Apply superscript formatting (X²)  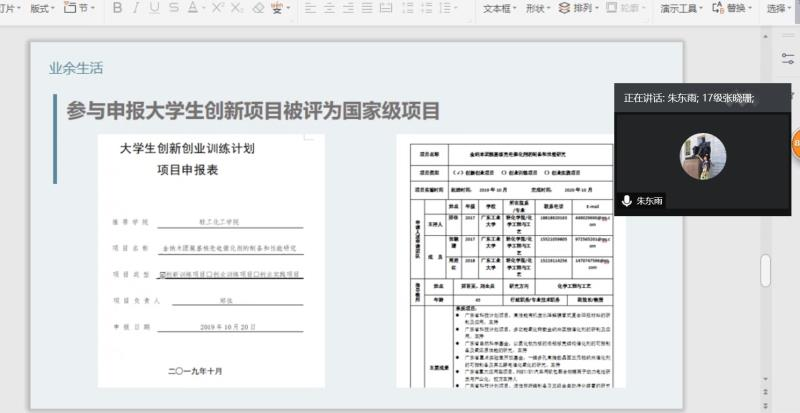[212, 8]
